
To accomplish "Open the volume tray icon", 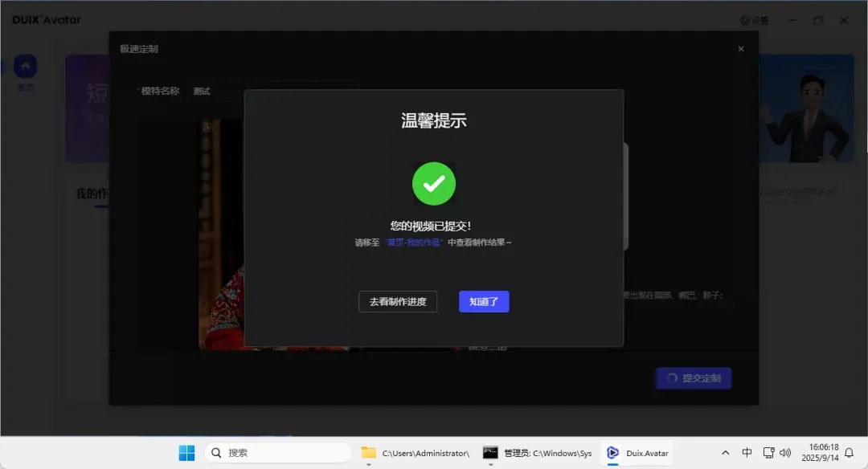I will tap(785, 453).
